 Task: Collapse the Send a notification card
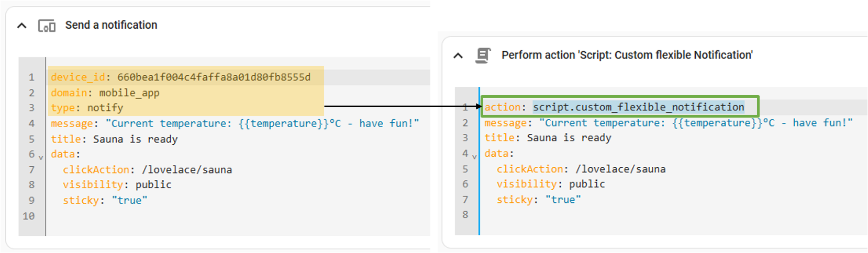pyautogui.click(x=22, y=26)
